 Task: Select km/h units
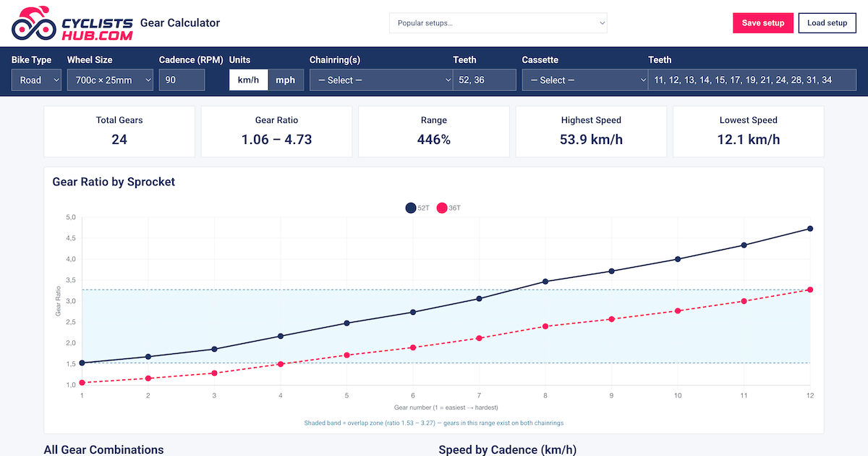248,80
